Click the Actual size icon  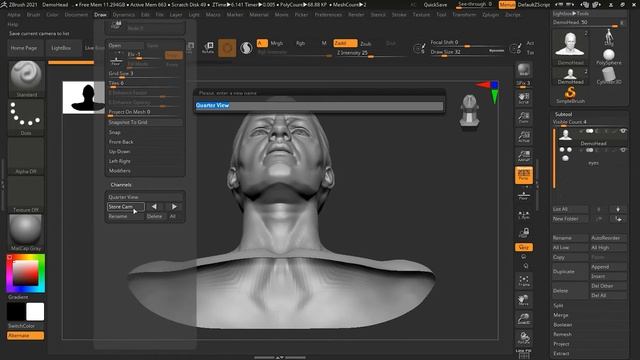[524, 137]
